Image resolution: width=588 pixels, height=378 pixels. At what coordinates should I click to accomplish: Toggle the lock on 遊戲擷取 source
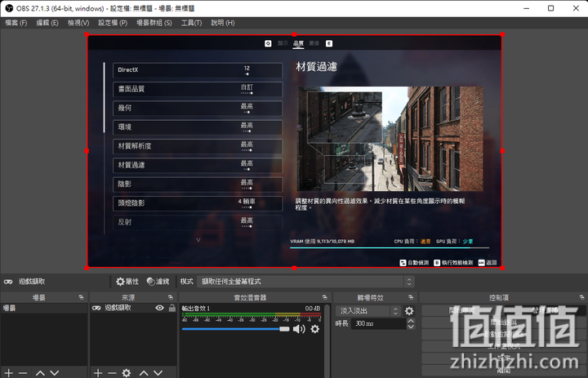coord(172,308)
